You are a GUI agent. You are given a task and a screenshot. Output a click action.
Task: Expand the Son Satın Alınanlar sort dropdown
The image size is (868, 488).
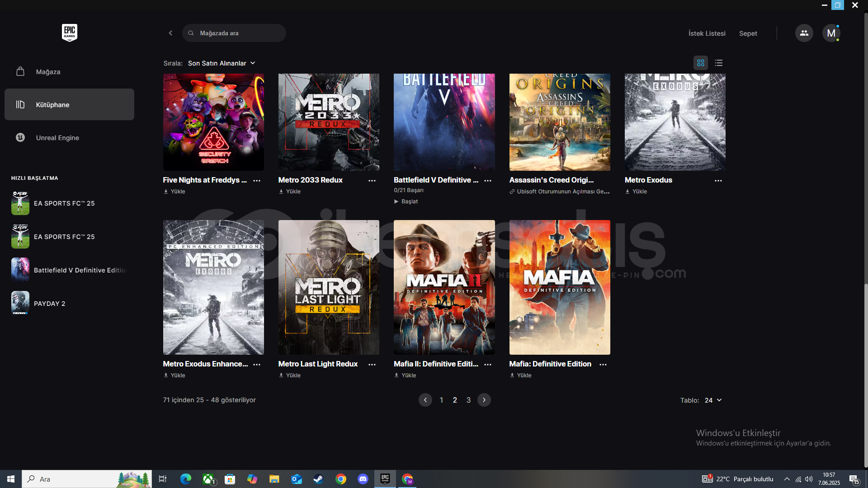(x=222, y=63)
